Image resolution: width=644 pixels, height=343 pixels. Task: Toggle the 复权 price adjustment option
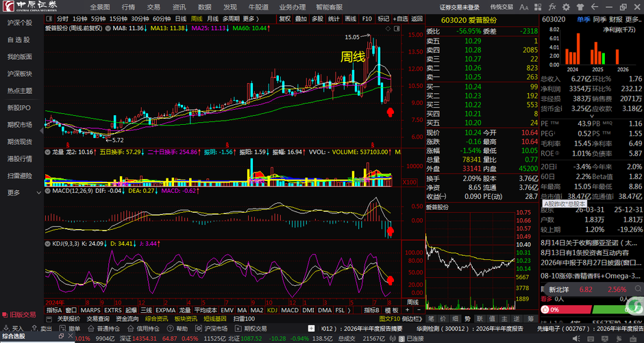click(x=284, y=19)
